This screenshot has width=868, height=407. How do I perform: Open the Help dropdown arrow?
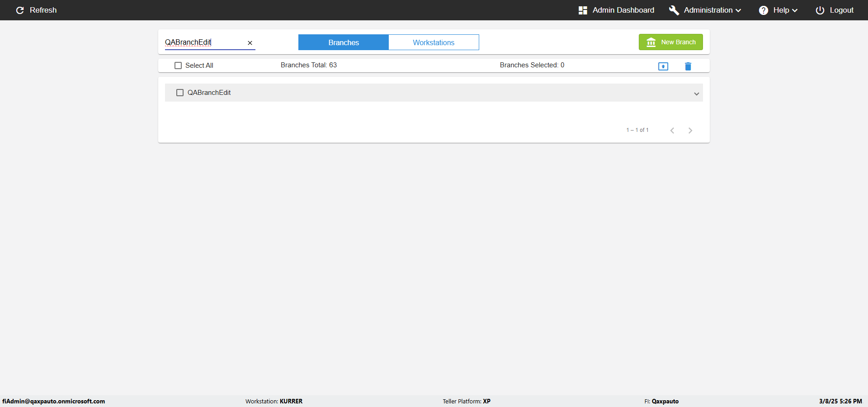pyautogui.click(x=795, y=10)
